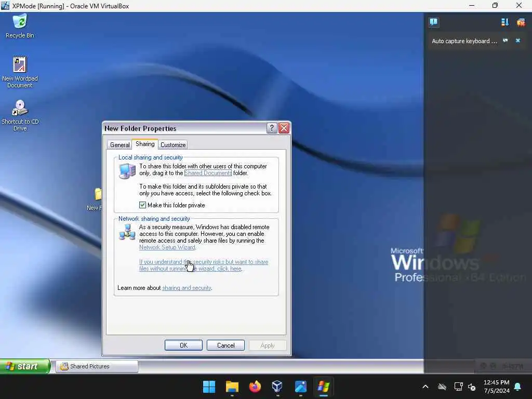Click the VirtualBox notification center icon
The height and width of the screenshot is (399, 532).
pyautogui.click(x=433, y=22)
